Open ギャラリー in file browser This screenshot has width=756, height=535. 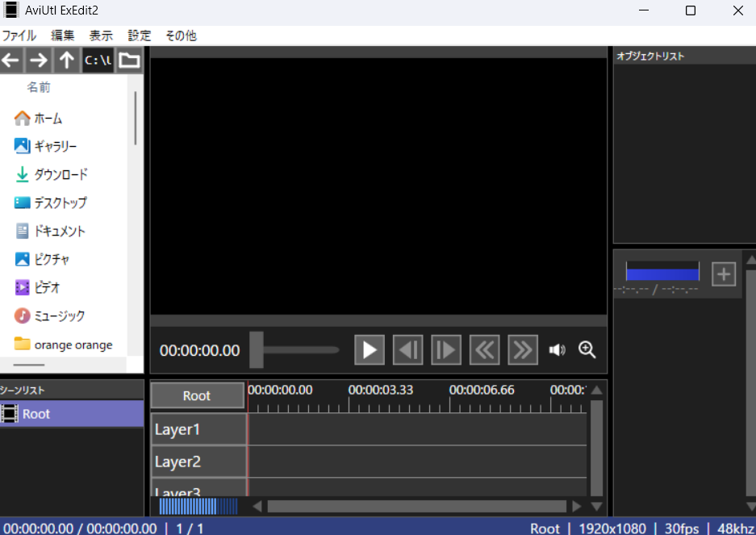click(x=45, y=146)
